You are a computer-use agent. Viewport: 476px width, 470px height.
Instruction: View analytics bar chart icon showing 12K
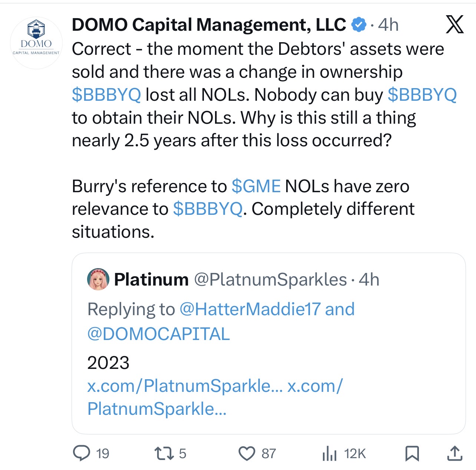329,453
